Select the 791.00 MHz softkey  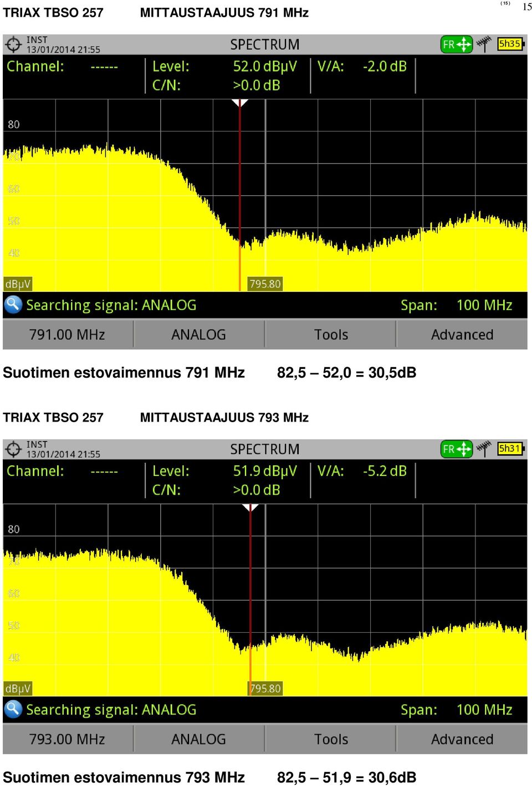tap(68, 334)
